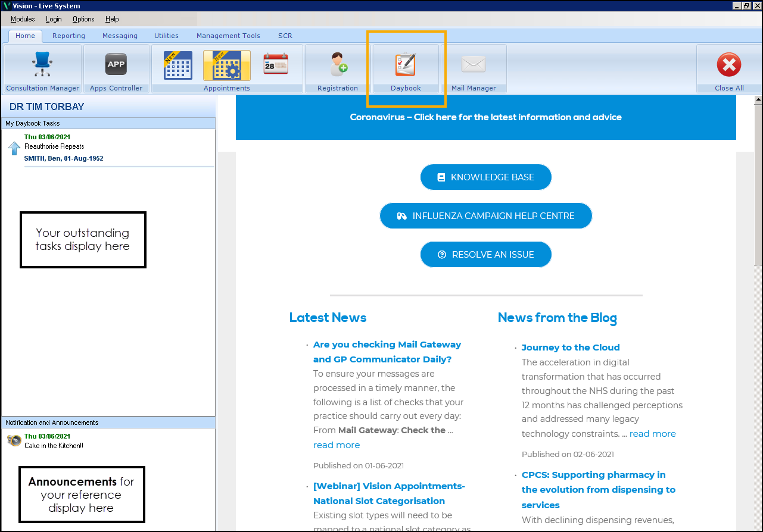Screen dimensions: 763x532
Task: Select the SCR tab
Action: pyautogui.click(x=285, y=36)
